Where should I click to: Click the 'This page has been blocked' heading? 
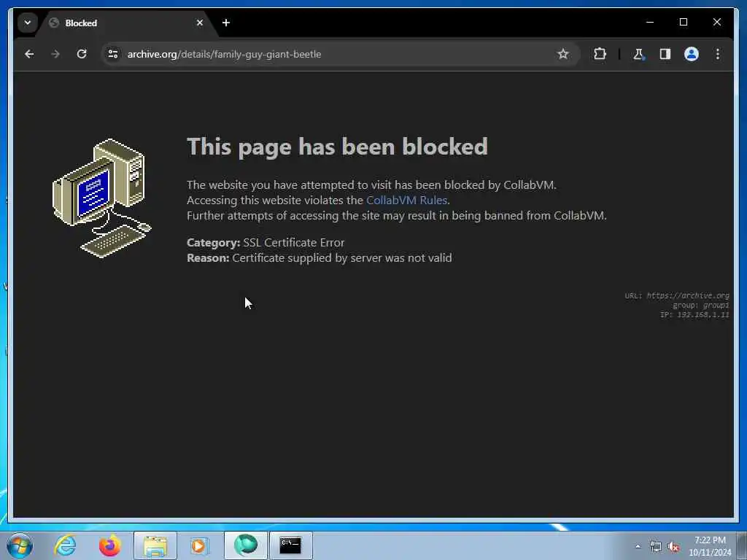coord(337,147)
